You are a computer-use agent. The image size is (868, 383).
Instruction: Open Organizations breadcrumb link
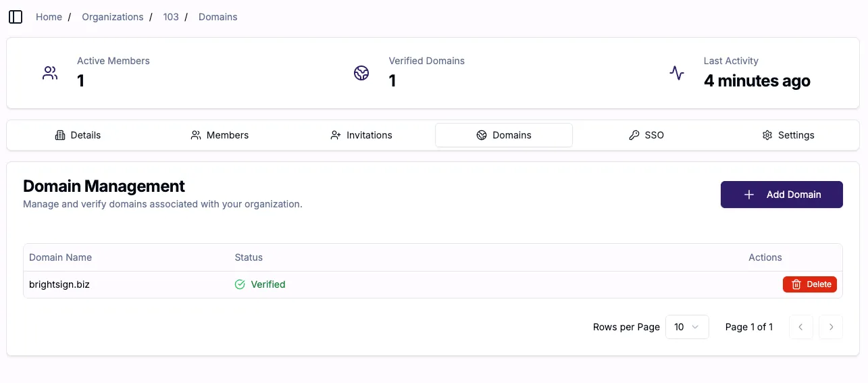pos(113,17)
